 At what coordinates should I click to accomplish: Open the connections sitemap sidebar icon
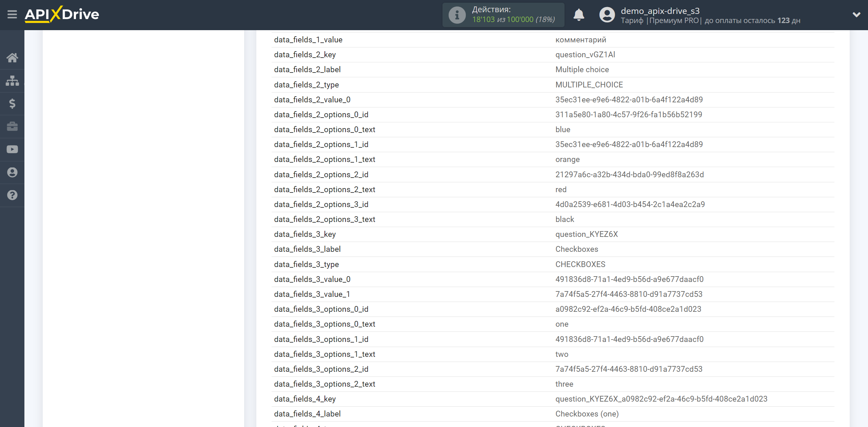[x=12, y=81]
